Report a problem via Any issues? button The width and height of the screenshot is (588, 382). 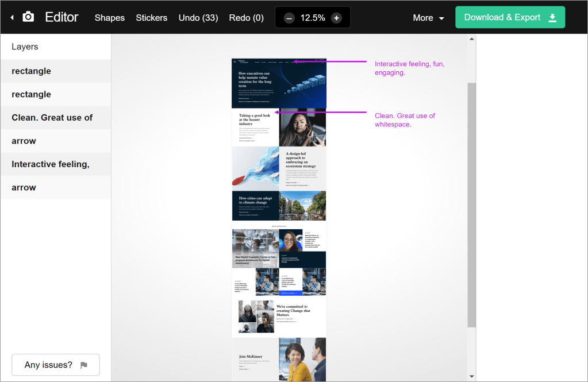point(55,365)
